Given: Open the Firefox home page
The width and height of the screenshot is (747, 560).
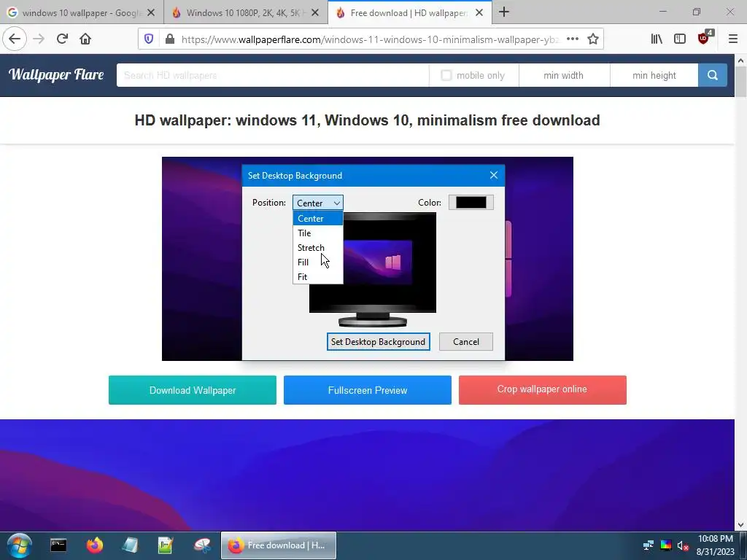Looking at the screenshot, I should point(85,39).
